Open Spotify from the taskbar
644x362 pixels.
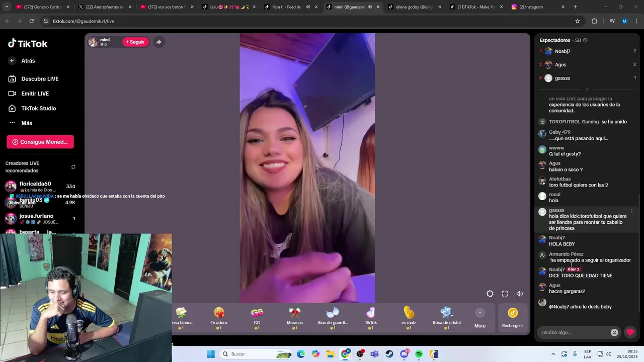point(419,354)
